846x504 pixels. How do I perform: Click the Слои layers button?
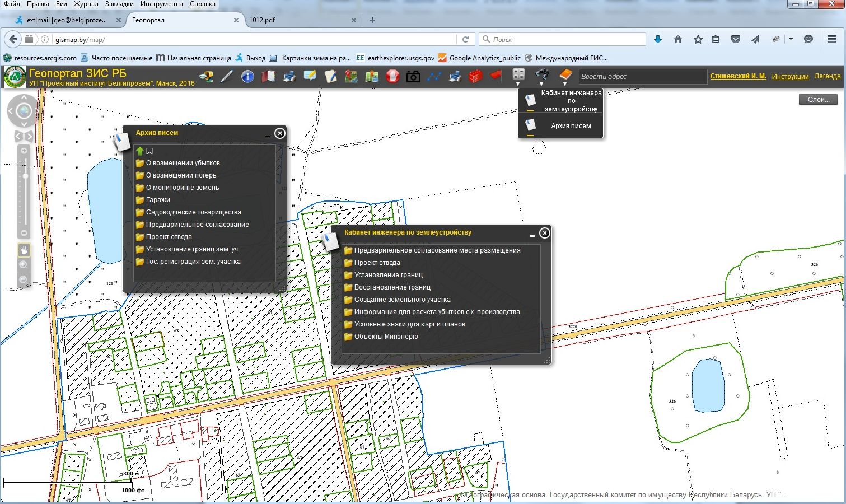(818, 100)
